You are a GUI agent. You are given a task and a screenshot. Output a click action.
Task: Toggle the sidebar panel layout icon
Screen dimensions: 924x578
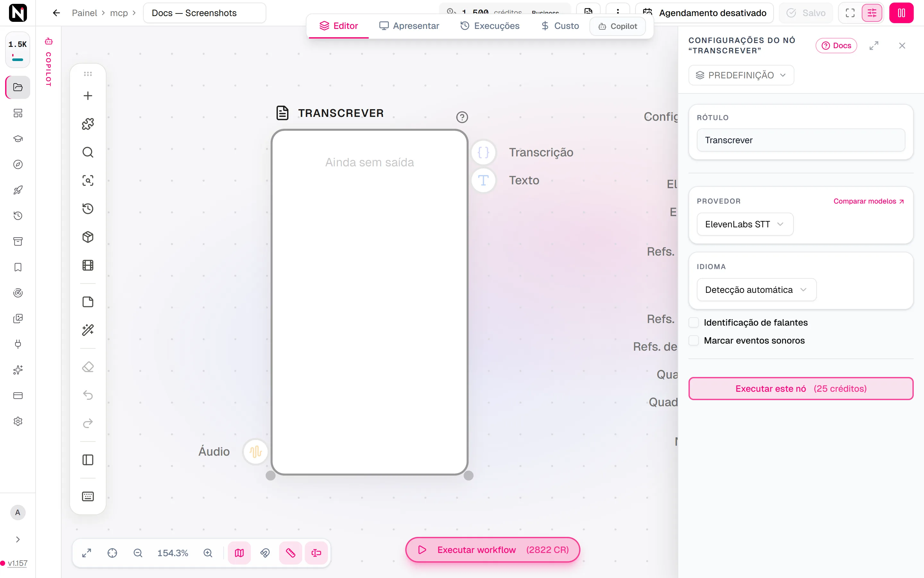click(88, 460)
